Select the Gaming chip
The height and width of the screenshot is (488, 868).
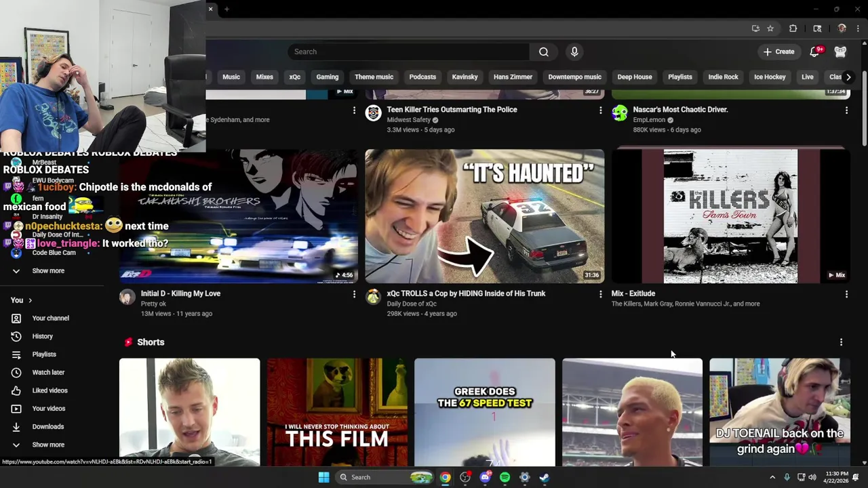pos(327,77)
